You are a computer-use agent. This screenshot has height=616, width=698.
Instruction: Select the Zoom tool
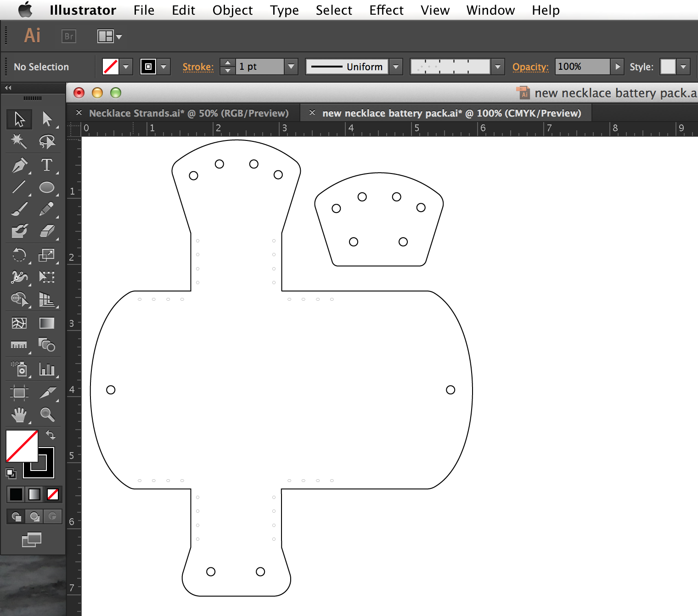(48, 414)
